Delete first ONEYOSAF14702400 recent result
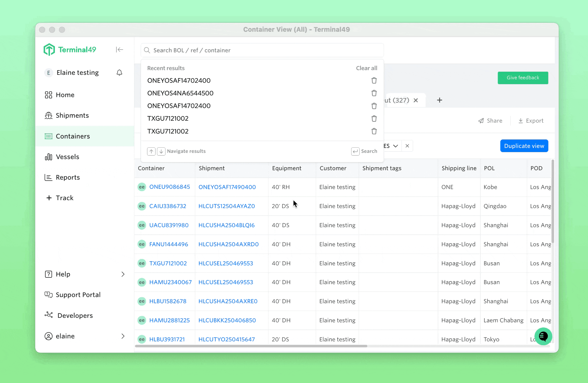588x383 pixels. 374,81
